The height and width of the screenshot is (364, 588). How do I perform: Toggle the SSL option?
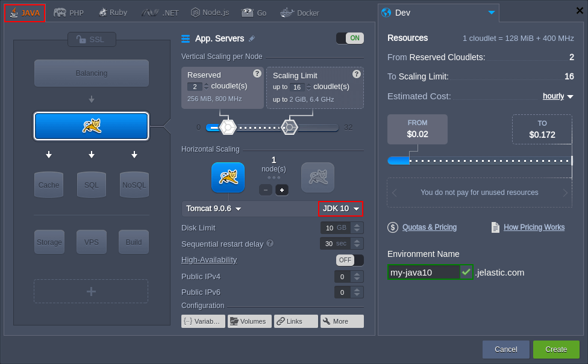pyautogui.click(x=92, y=39)
